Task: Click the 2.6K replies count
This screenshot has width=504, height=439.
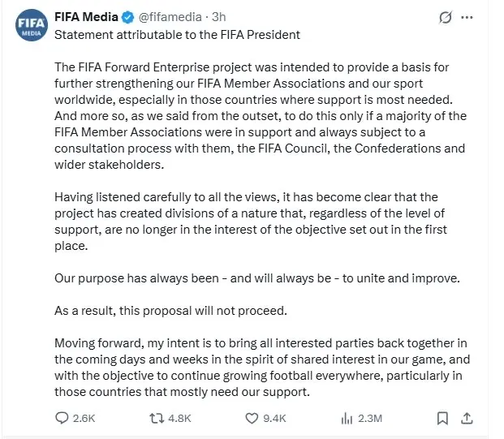Action: pyautogui.click(x=84, y=419)
